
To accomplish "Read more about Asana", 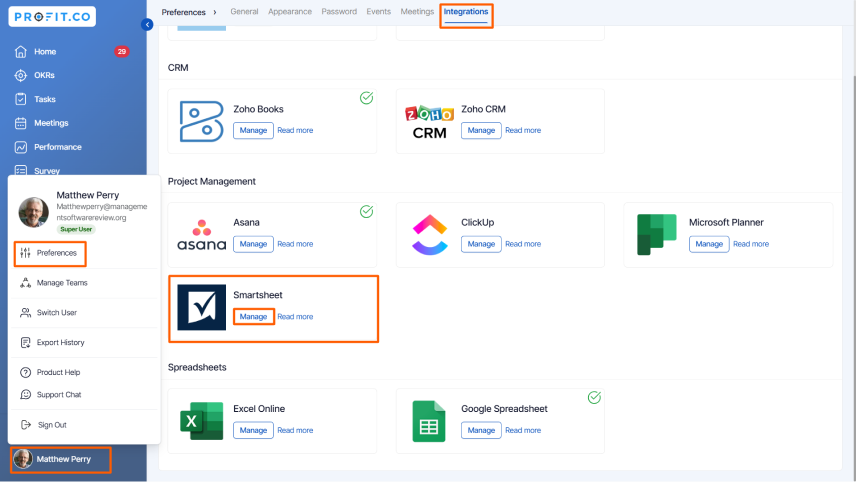I will tap(295, 244).
